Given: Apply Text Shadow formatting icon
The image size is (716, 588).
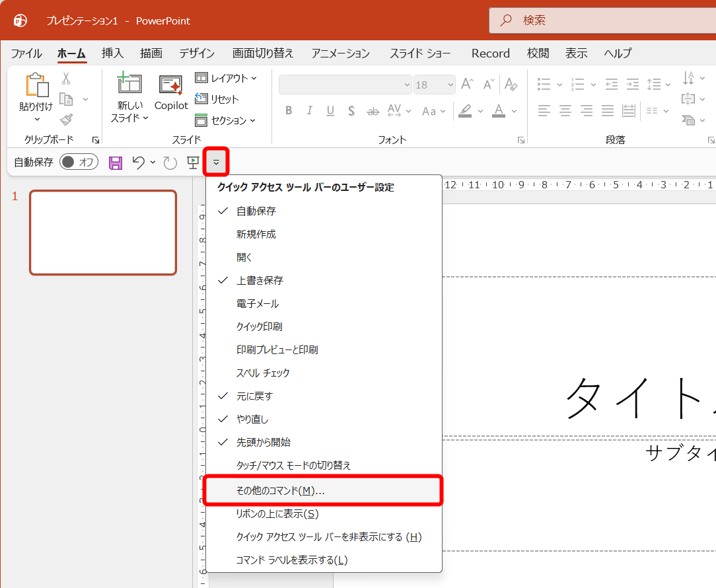Looking at the screenshot, I should 351,110.
